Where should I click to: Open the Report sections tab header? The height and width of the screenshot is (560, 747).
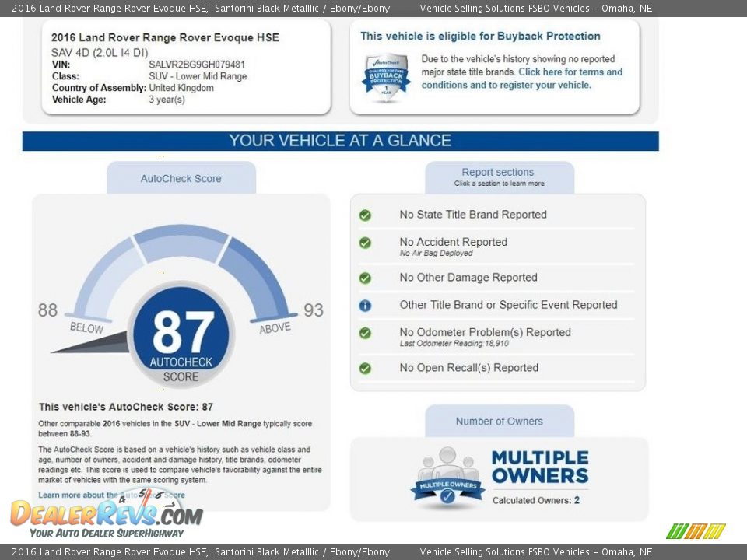click(500, 177)
